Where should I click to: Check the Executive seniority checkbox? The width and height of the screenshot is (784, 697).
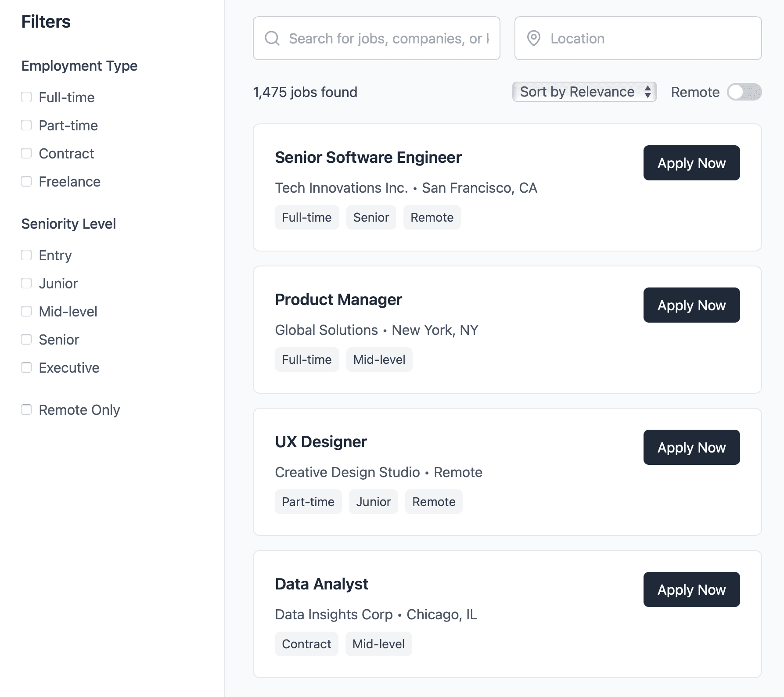27,367
